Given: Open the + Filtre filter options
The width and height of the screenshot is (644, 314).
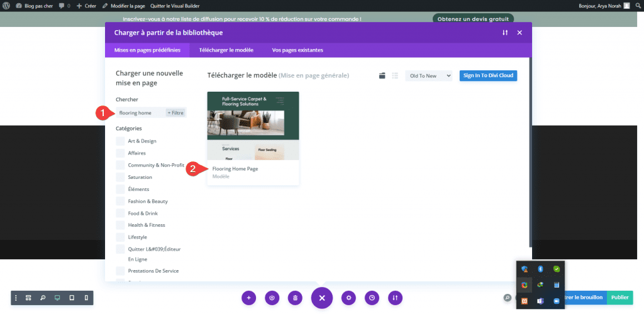Looking at the screenshot, I should tap(175, 113).
